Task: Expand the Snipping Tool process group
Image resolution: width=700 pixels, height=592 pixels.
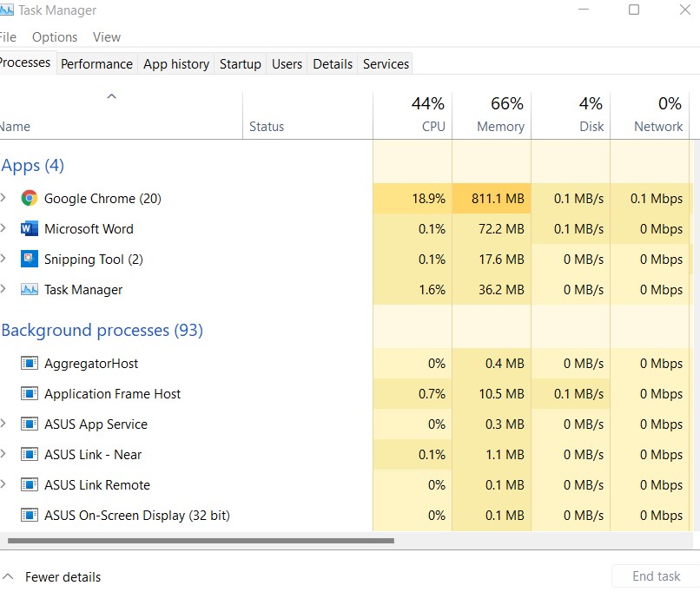Action: [x=3, y=260]
